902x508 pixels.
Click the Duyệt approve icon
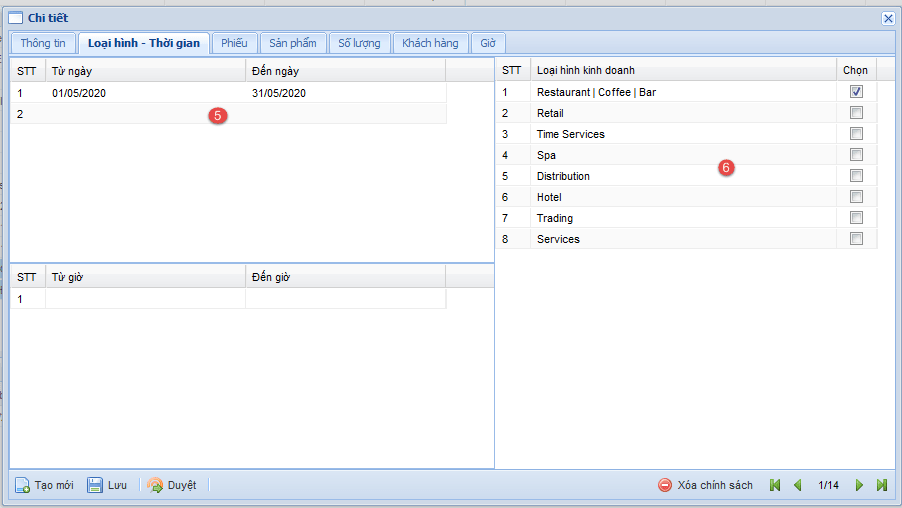[x=155, y=485]
